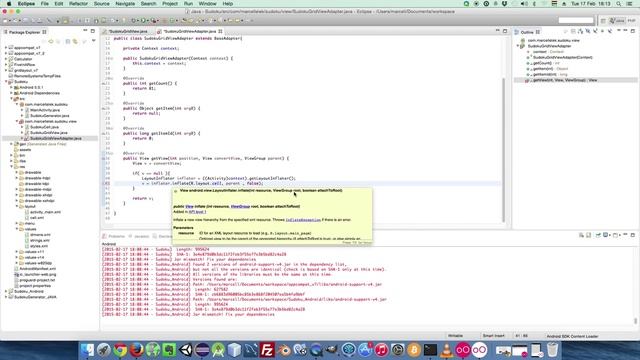Collapse all in Package Explorer toolbar
Viewport: 640px width, 360px height.
(68, 41)
